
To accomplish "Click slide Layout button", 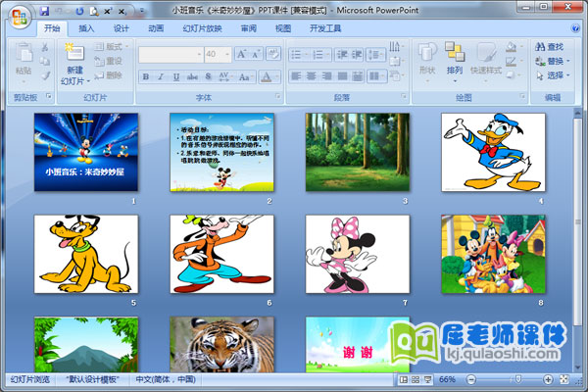I will [x=112, y=46].
